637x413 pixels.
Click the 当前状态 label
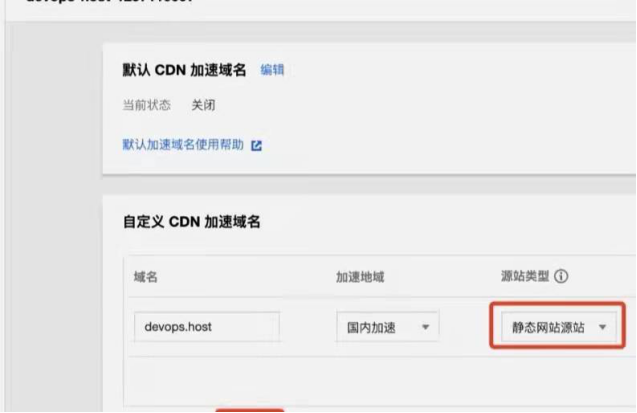pos(146,105)
